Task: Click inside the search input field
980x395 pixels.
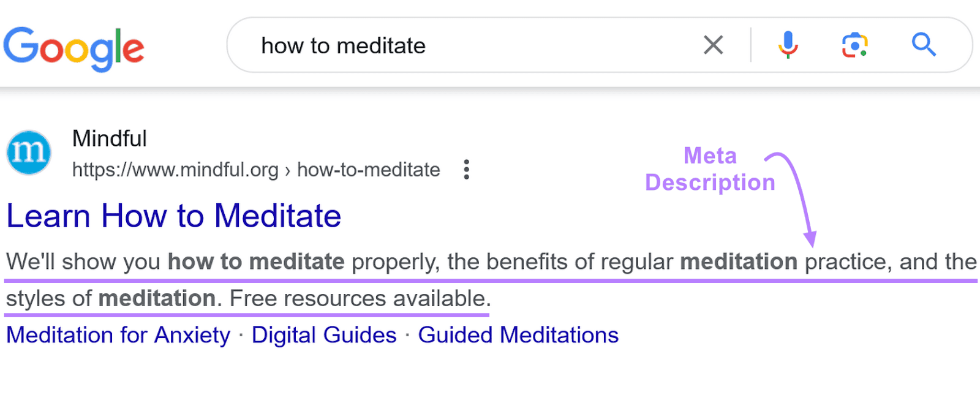Action: tap(521, 45)
